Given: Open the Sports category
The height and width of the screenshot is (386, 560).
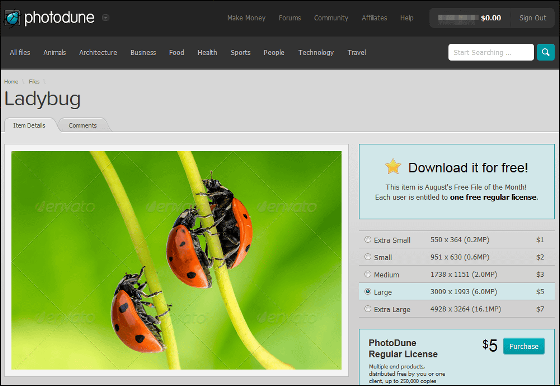Looking at the screenshot, I should pyautogui.click(x=240, y=52).
